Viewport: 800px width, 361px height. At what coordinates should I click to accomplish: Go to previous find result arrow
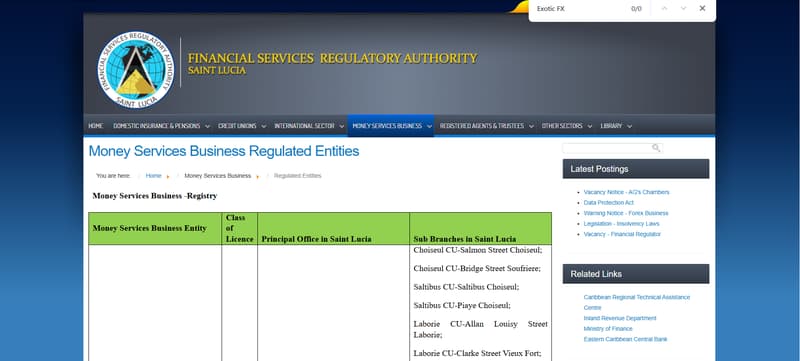pyautogui.click(x=664, y=9)
